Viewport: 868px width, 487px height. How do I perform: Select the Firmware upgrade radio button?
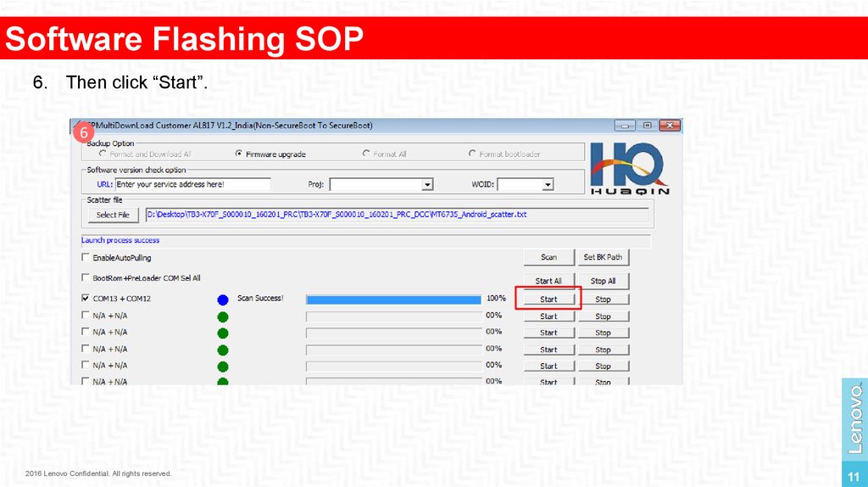238,154
